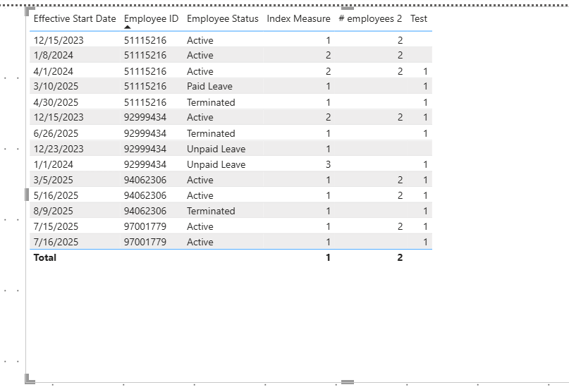This screenshot has width=569, height=392.
Task: Select the 3/10/2025 date cell
Action: [x=53, y=87]
